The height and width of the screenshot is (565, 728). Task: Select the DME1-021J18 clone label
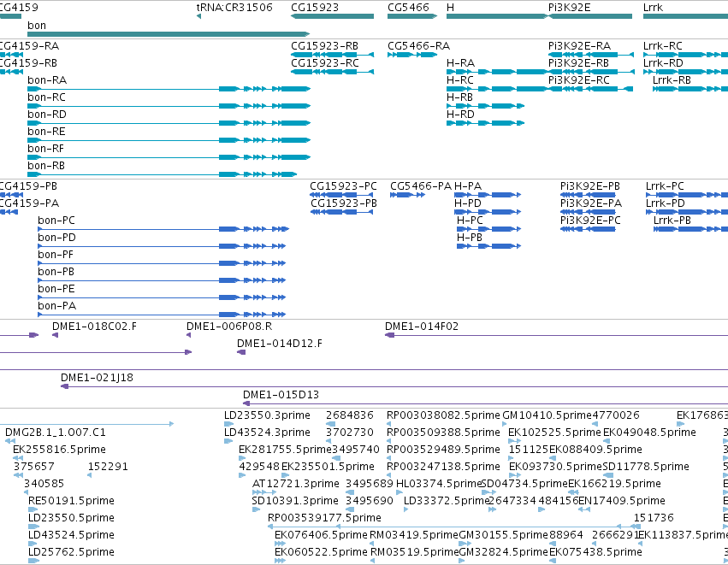click(x=97, y=378)
